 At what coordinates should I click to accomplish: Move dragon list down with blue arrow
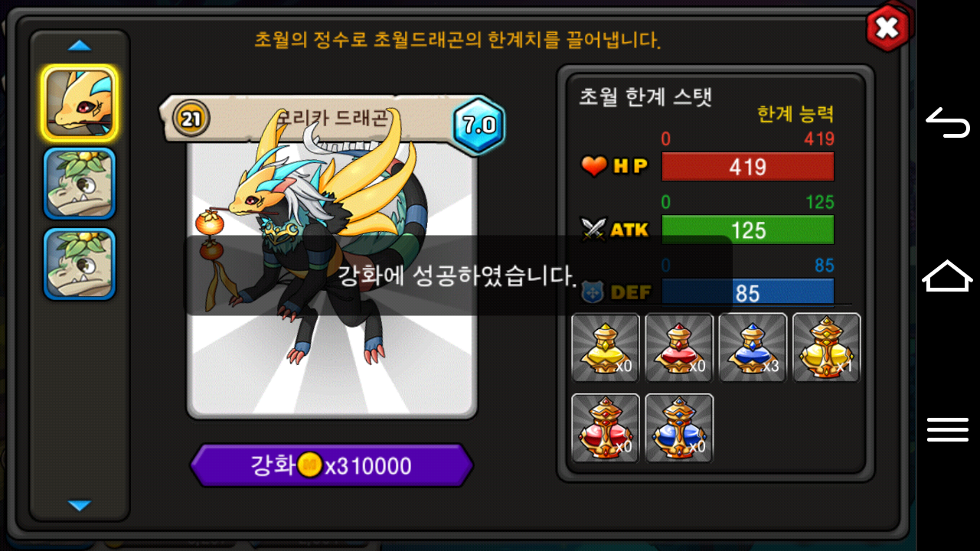[80, 505]
